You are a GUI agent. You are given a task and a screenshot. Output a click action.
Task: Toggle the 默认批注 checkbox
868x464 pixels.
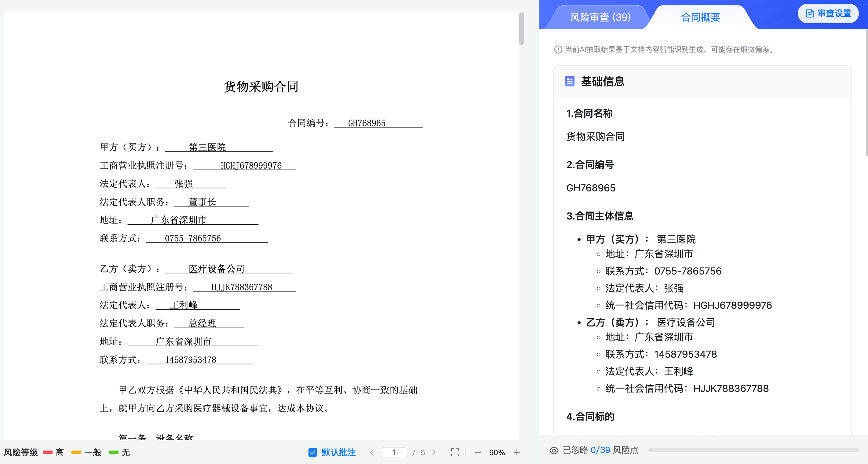(313, 452)
